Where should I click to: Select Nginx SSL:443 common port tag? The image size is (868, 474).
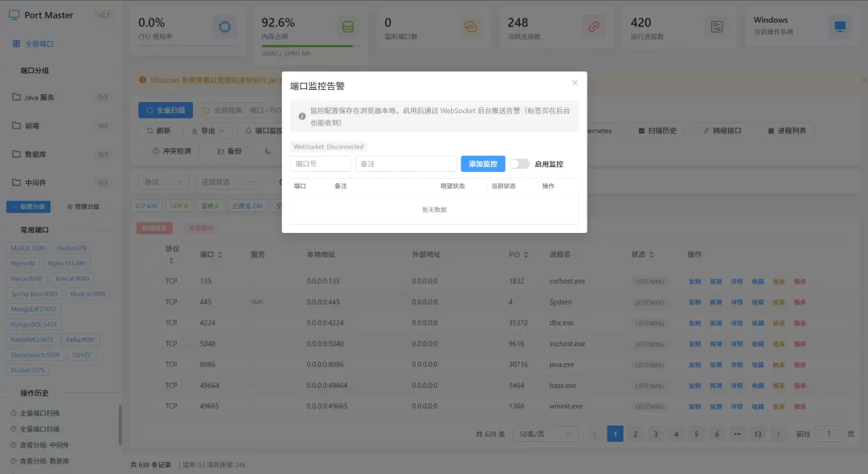(x=67, y=264)
